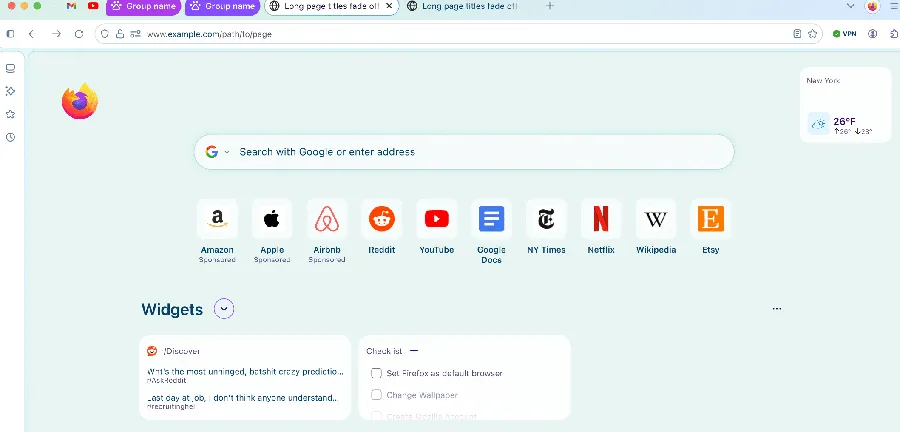Go back with the Back arrow
Viewport: 900px width, 432px height.
32,34
